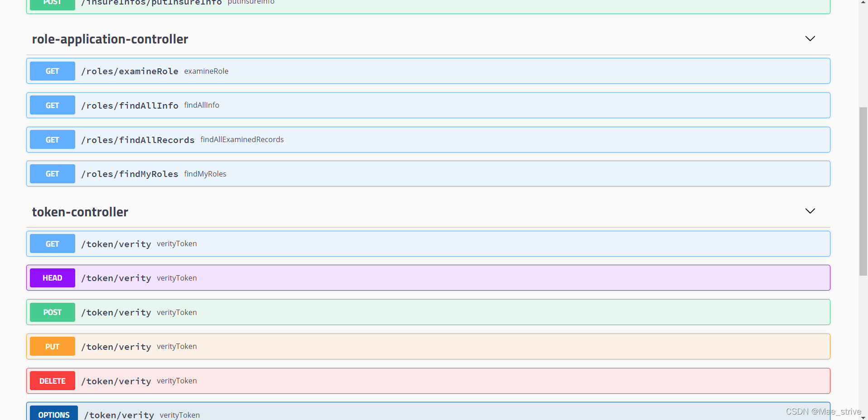Click verityToken summary in OPTIONS row
Viewport: 868px width, 420px height.
coord(180,415)
